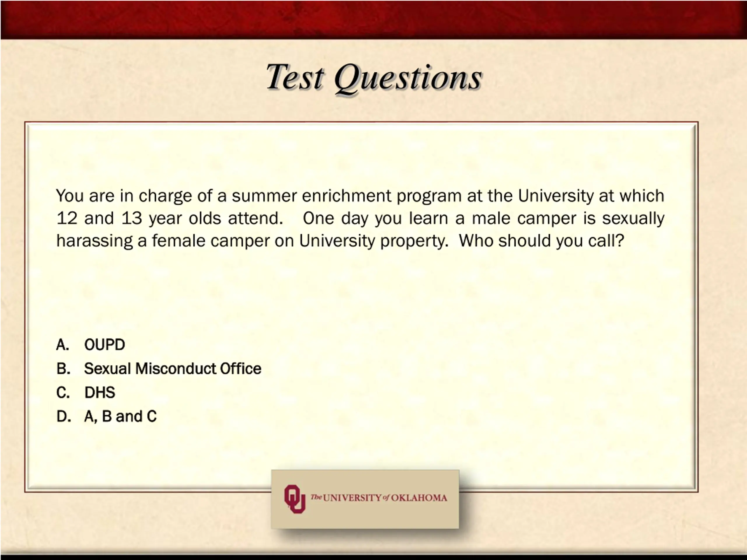Click the word 'OUPD' in the answers
This screenshot has height=560, width=747.
click(105, 345)
